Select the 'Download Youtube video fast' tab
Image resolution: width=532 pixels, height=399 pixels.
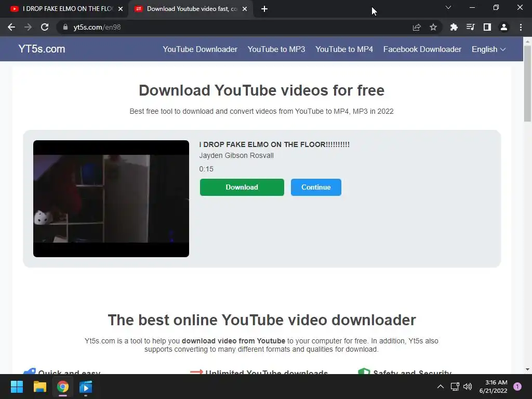[x=190, y=9]
